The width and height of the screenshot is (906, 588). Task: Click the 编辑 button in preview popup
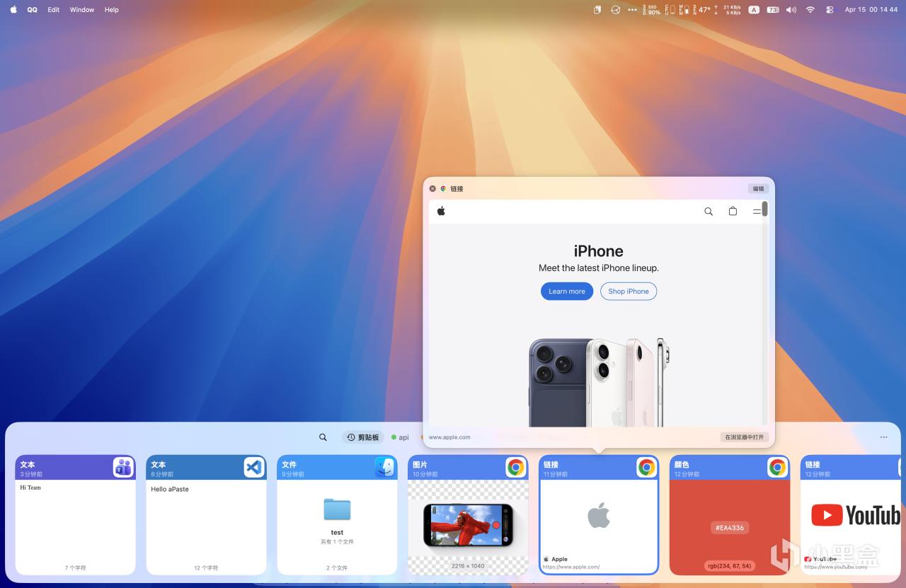point(758,189)
